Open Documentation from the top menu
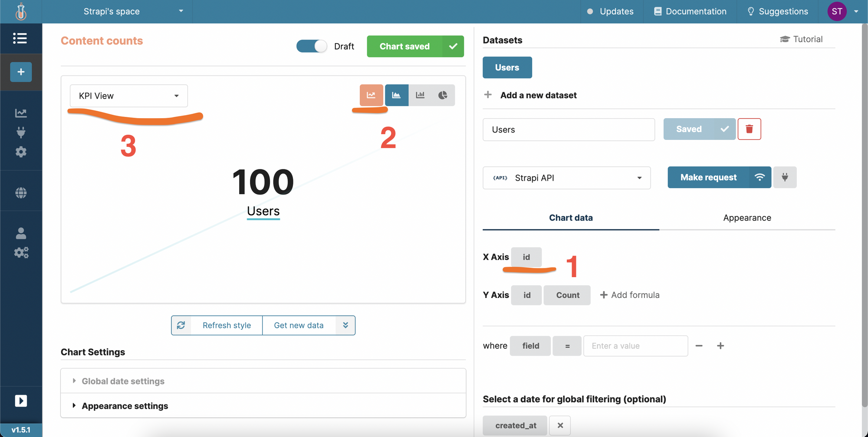868x437 pixels. (x=690, y=11)
